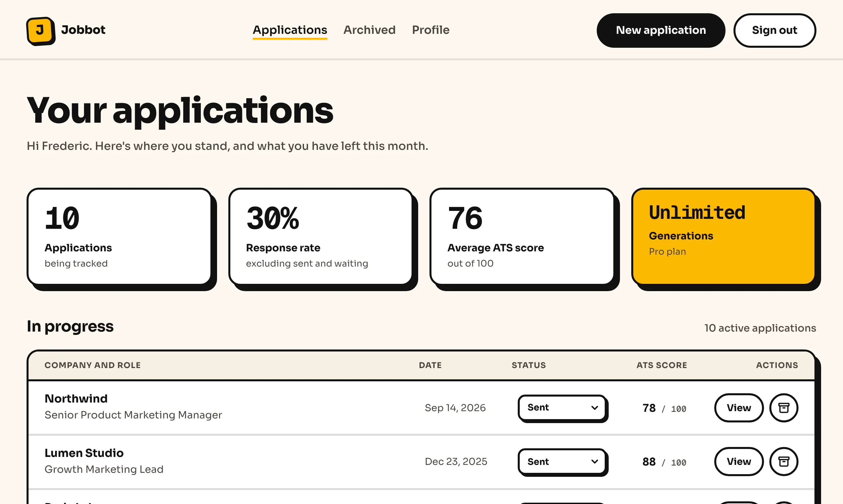
Task: View the Northwind application
Action: [739, 408]
